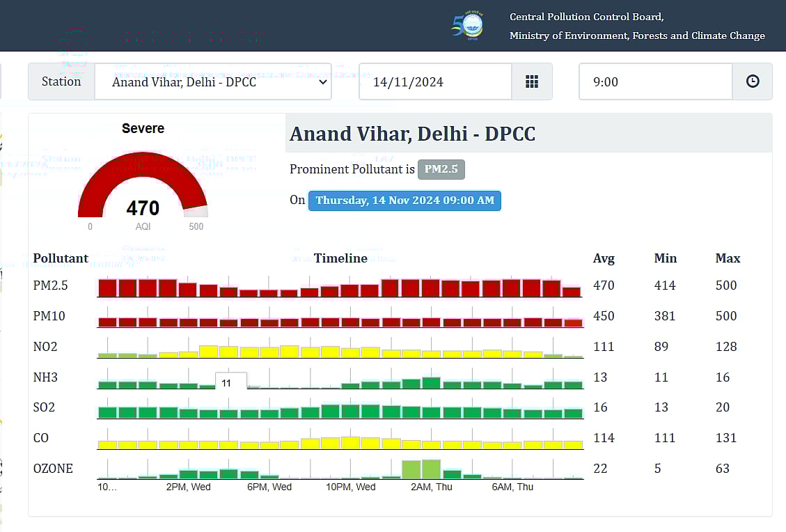Click the time field showing 9:00
This screenshot has height=532, width=786.
click(x=655, y=81)
